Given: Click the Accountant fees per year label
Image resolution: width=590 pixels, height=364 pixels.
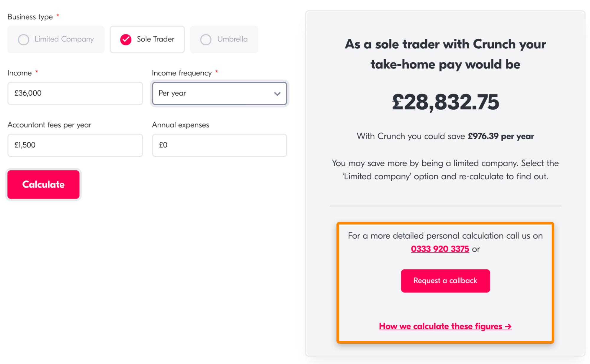Looking at the screenshot, I should 49,125.
